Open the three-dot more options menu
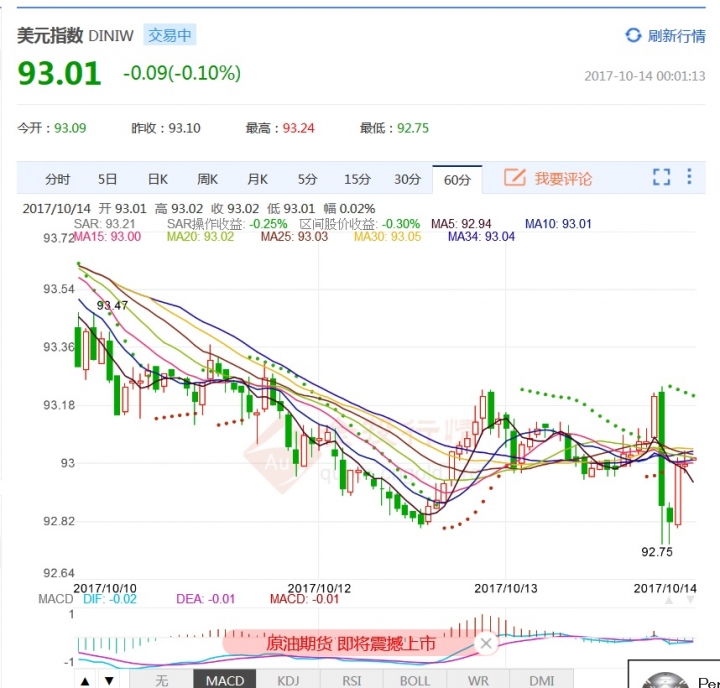The width and height of the screenshot is (720, 688). coord(689,177)
